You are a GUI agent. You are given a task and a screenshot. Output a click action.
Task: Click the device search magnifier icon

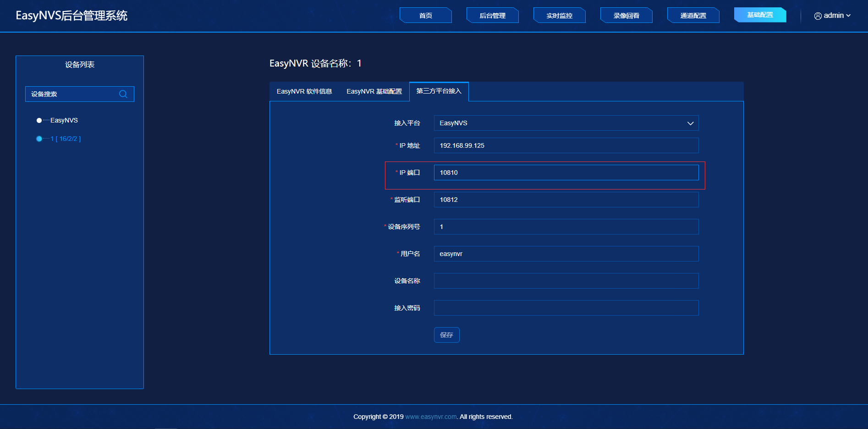coord(123,94)
